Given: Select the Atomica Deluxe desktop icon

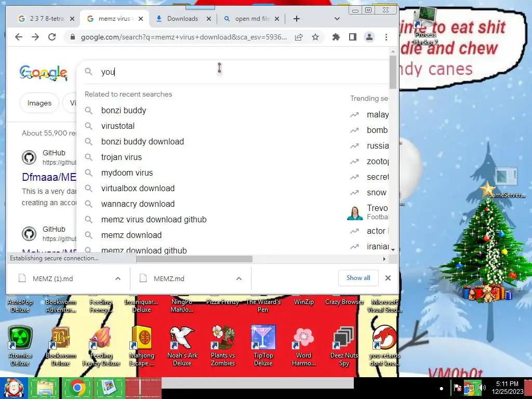Looking at the screenshot, I should click(20, 345).
